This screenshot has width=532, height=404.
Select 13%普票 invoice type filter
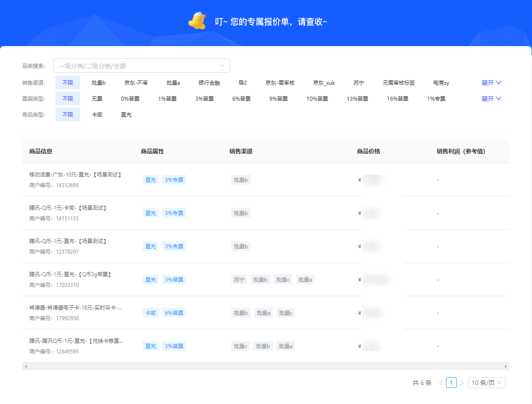pos(357,99)
